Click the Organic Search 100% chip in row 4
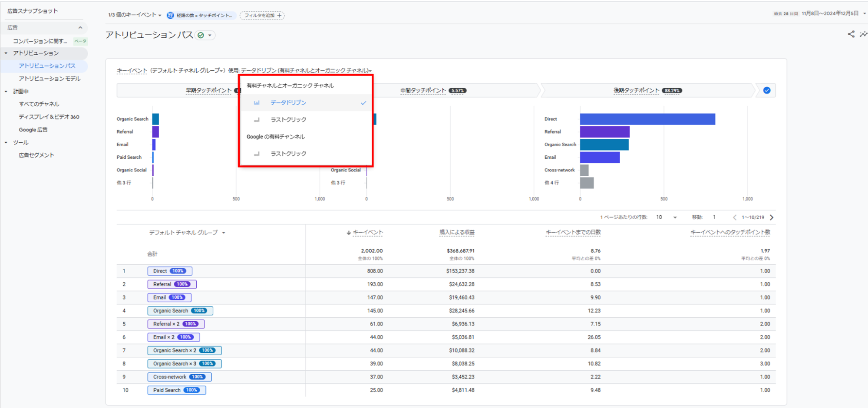The height and width of the screenshot is (408, 868). [180, 311]
